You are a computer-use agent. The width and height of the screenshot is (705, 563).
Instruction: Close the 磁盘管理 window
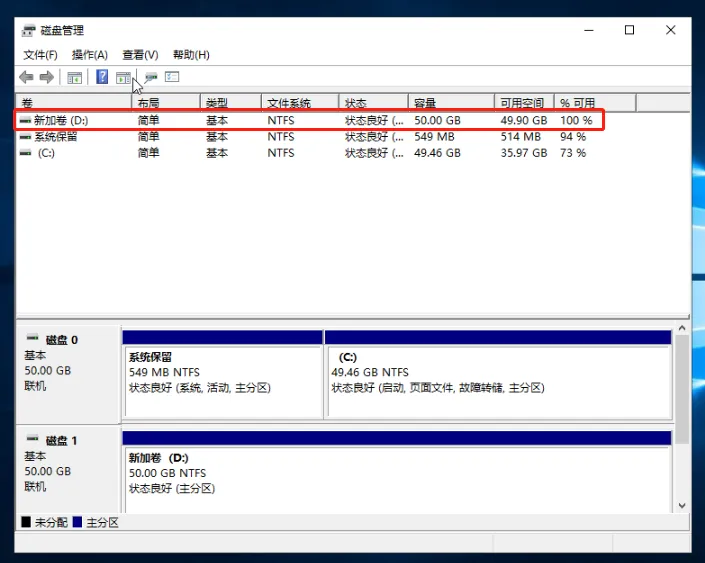(x=670, y=30)
